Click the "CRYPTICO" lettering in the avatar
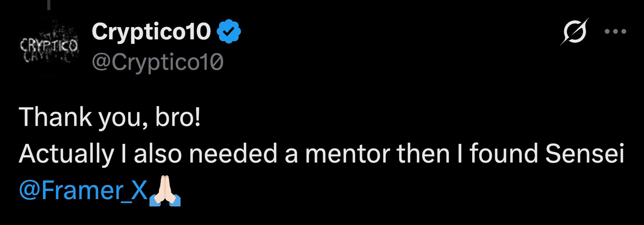The image size is (644, 225). pos(49,45)
